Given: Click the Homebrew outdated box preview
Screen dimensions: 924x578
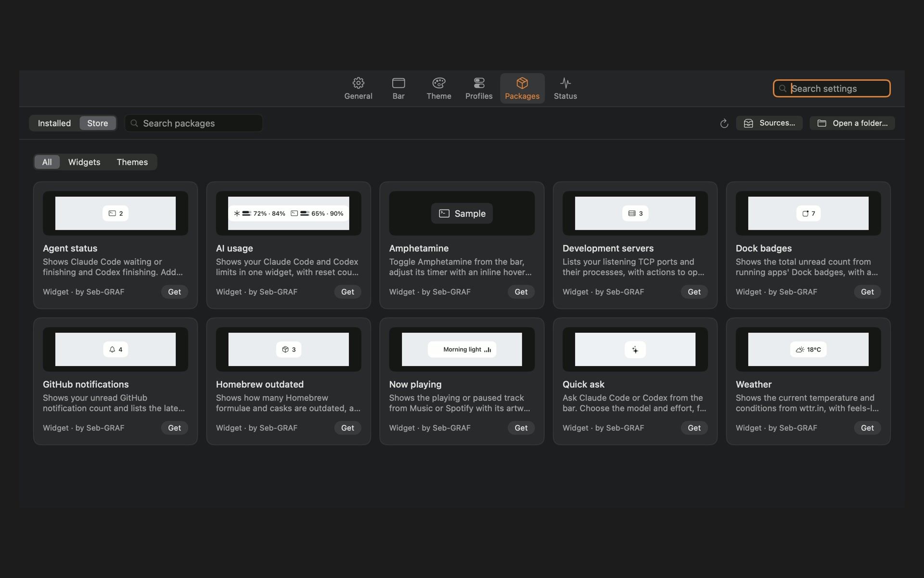Looking at the screenshot, I should tap(289, 350).
